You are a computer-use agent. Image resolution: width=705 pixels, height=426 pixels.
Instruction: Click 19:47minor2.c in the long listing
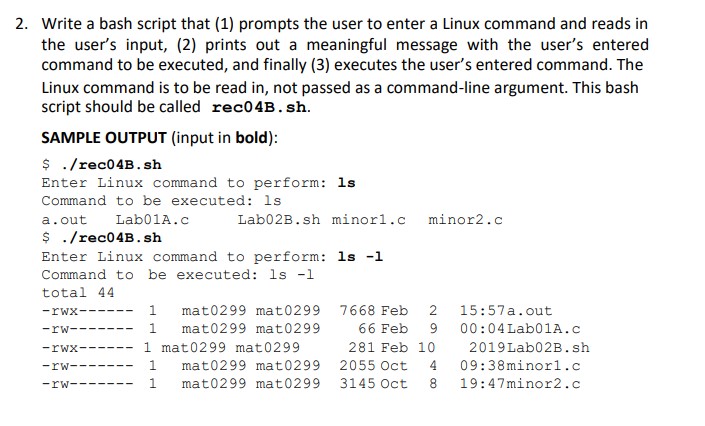(519, 383)
